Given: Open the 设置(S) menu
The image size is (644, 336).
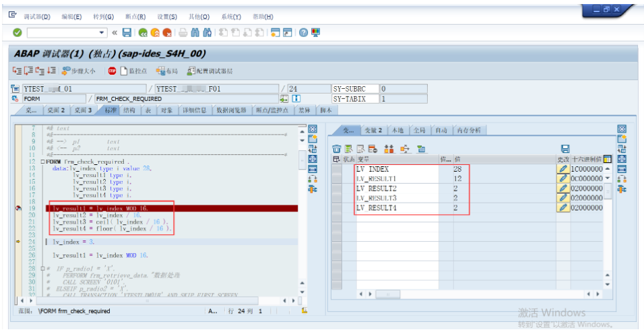Looking at the screenshot, I should click(x=167, y=17).
